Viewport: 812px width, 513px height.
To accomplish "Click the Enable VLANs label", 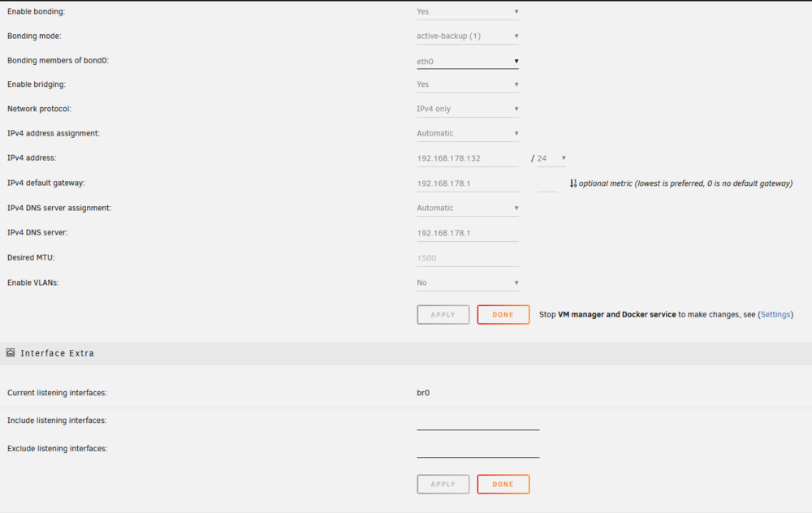I will pyautogui.click(x=33, y=282).
